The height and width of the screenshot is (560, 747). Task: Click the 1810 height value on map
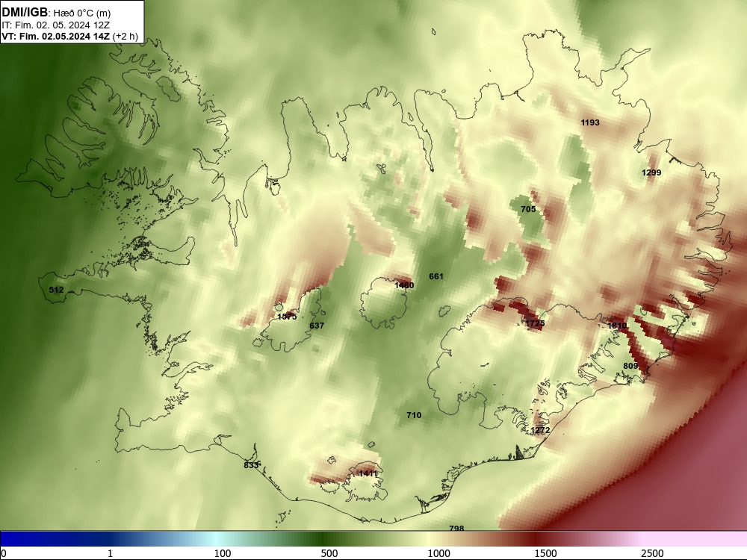click(617, 326)
